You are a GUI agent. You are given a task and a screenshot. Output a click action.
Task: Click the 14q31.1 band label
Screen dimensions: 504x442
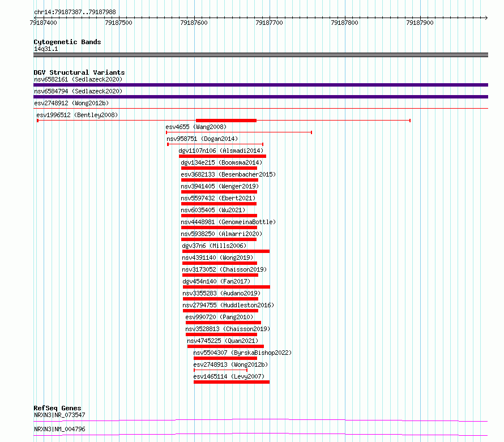46,49
